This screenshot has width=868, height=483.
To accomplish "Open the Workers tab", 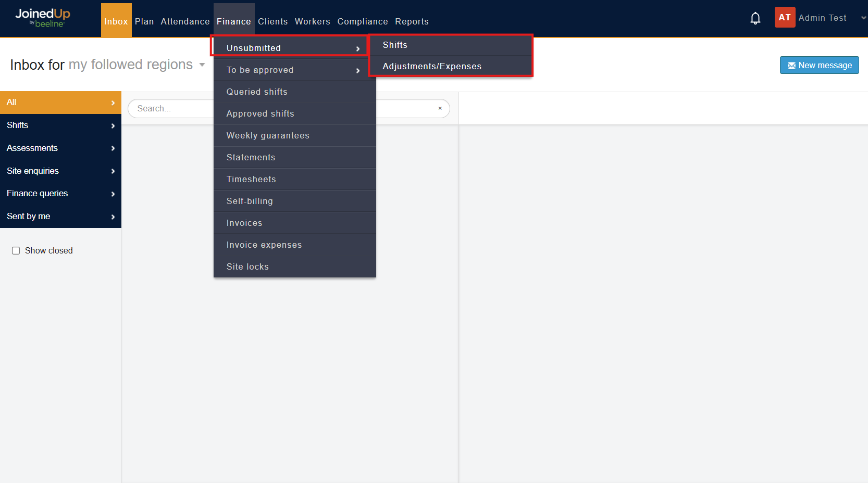I will (313, 21).
